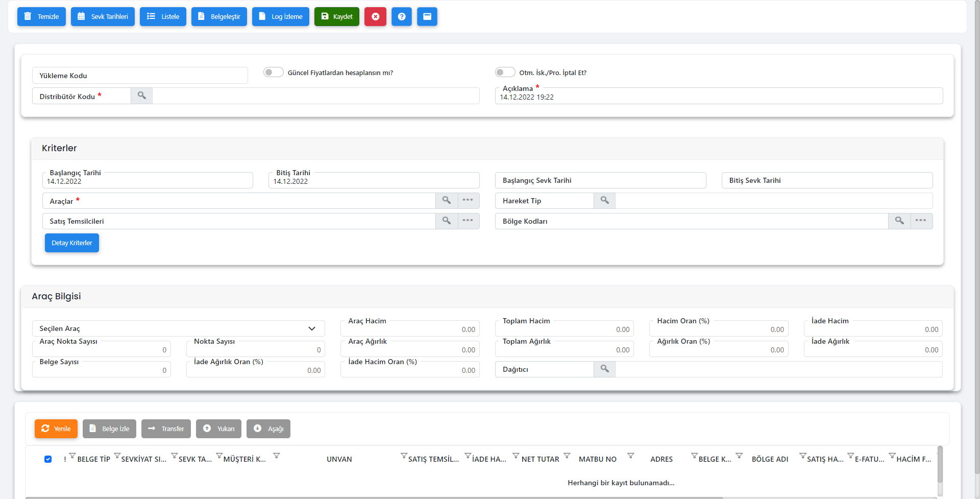Open filter on the BELGE TİP column
This screenshot has height=499, width=980.
click(x=117, y=455)
